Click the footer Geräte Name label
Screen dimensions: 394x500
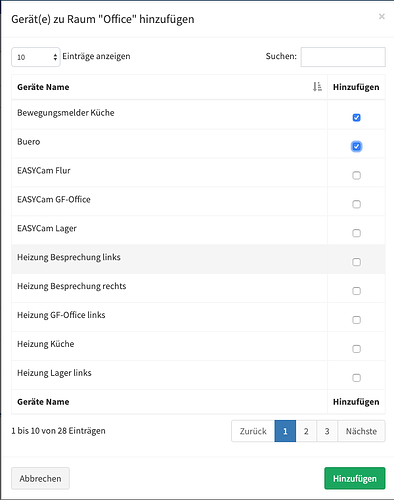coord(43,402)
